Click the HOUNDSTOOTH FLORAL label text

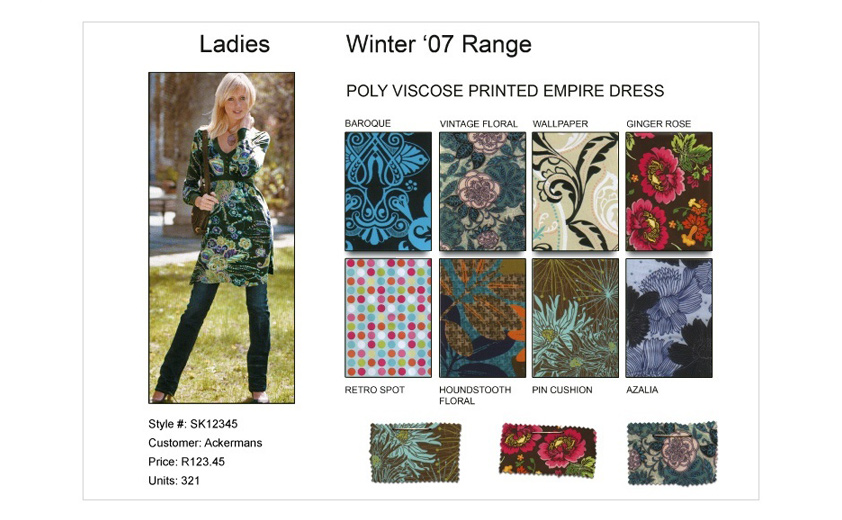tap(475, 395)
